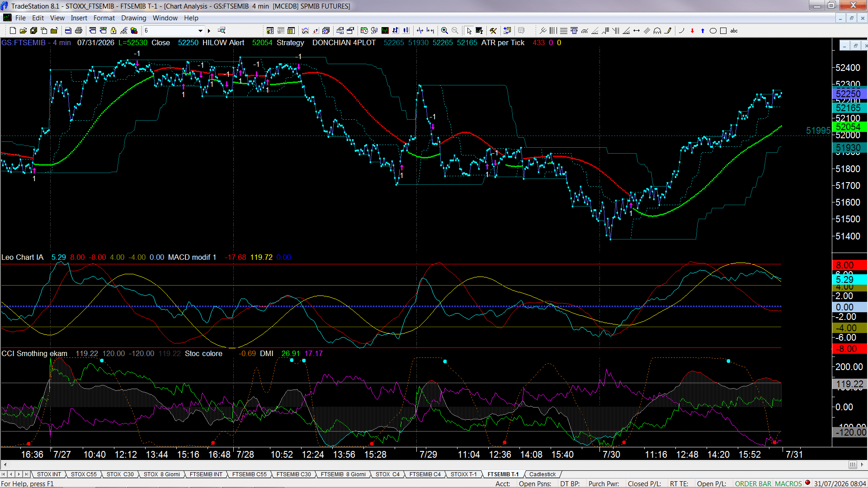Switch to the FTSEMIB INT tab
The height and width of the screenshot is (488, 868).
[206, 474]
